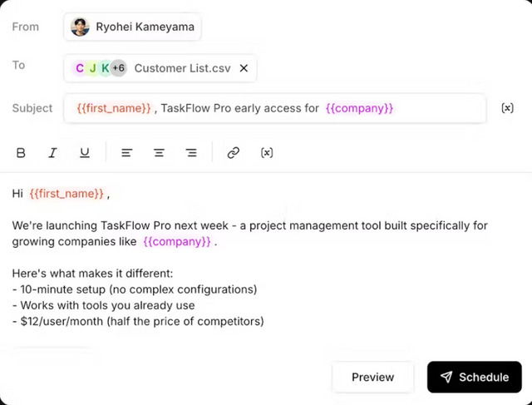The height and width of the screenshot is (405, 532).
Task: Select the {{first_name}} tag in subject
Action: click(114, 108)
